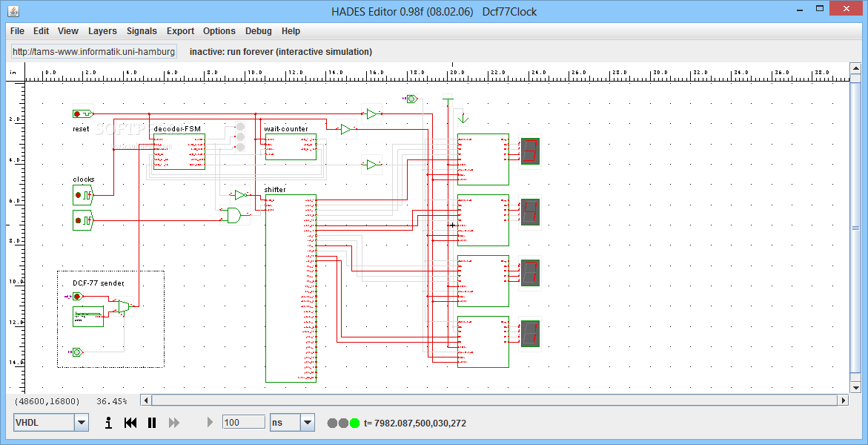Image resolution: width=868 pixels, height=445 pixels.
Task: Toggle the lower clock generator
Action: point(83,220)
